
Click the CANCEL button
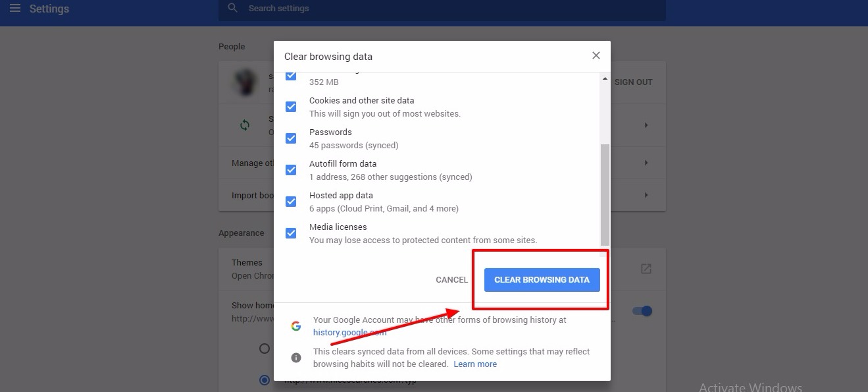(451, 280)
